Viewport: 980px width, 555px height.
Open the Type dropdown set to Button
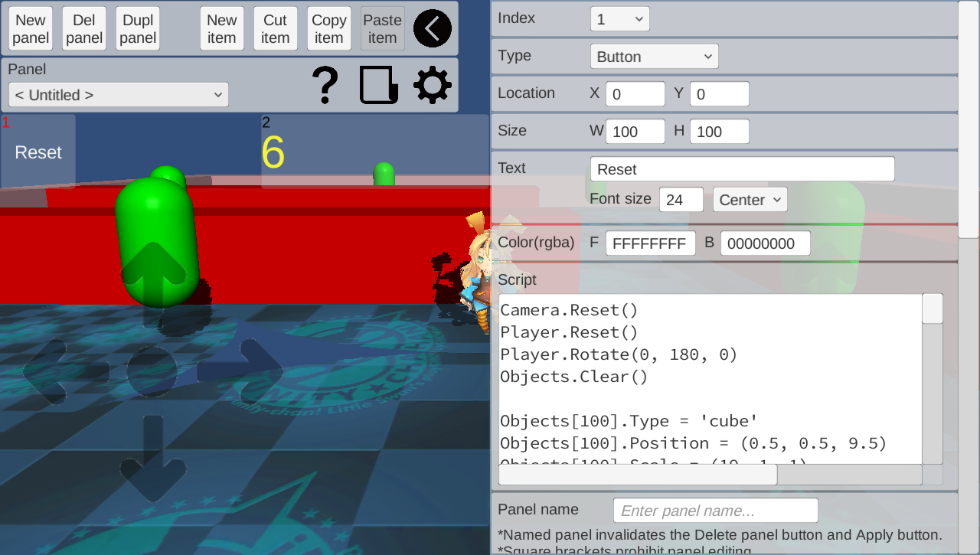[655, 57]
